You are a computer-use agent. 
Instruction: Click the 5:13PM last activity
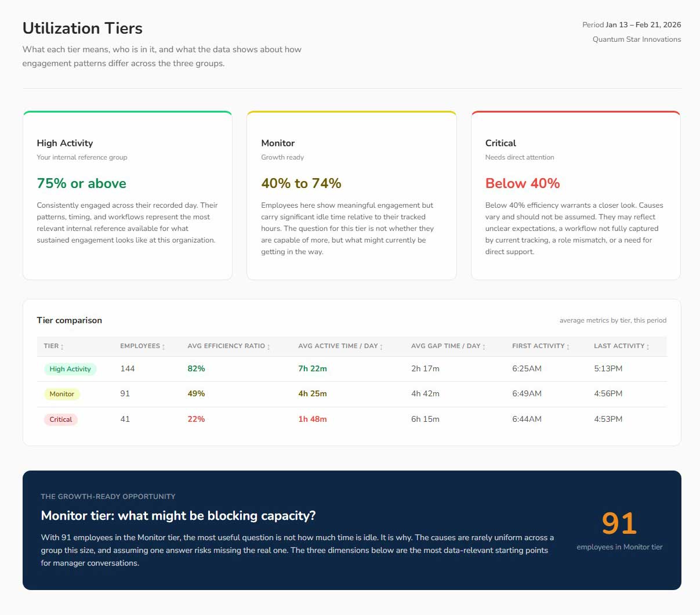608,368
